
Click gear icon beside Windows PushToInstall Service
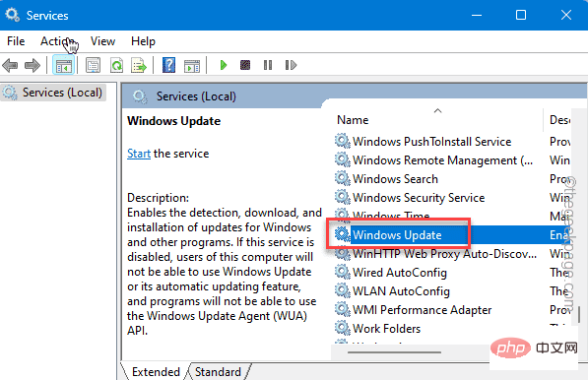[x=342, y=141]
